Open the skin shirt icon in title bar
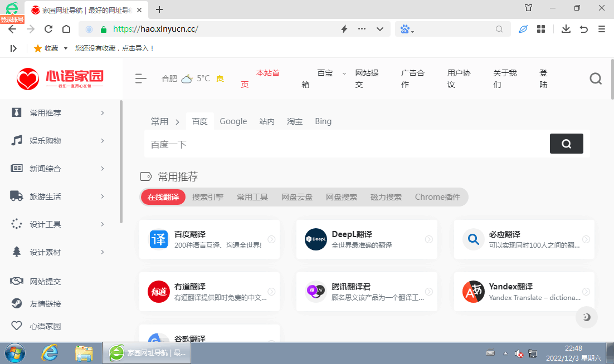The image size is (614, 364). click(528, 8)
